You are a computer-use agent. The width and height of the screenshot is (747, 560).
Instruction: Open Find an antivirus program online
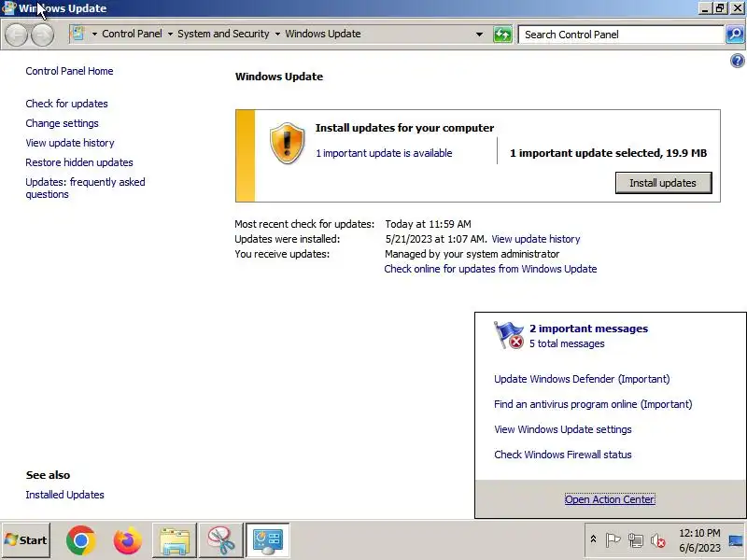(x=593, y=404)
